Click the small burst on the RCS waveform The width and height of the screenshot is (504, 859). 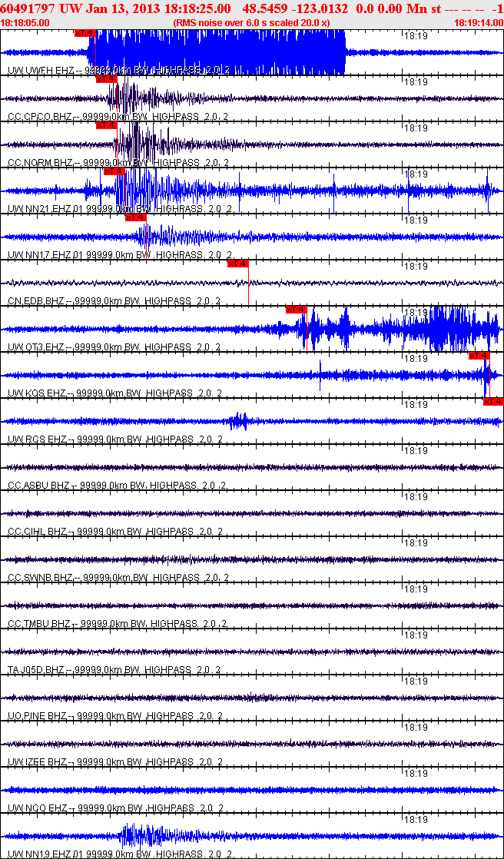pyautogui.click(x=239, y=421)
